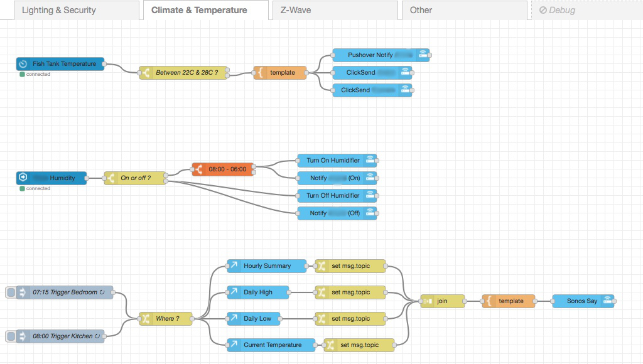Click the Hourly Summary label
Screen dimensions: 643x364
267,266
